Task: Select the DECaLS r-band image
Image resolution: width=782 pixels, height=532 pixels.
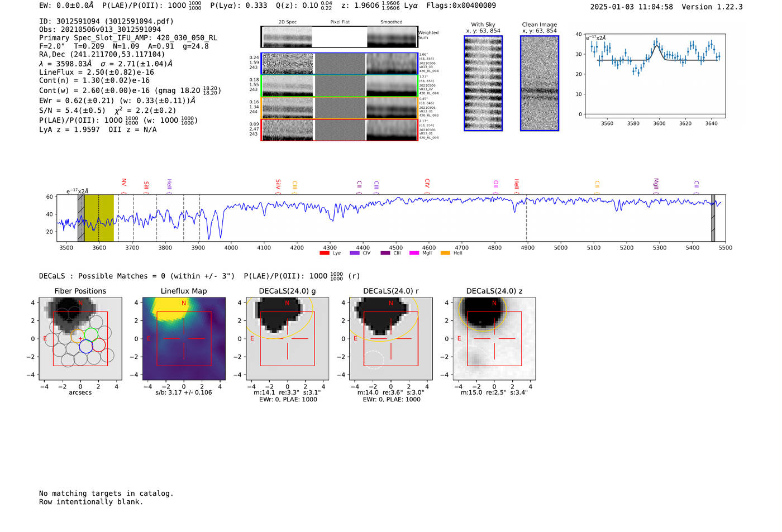Action: coord(391,338)
